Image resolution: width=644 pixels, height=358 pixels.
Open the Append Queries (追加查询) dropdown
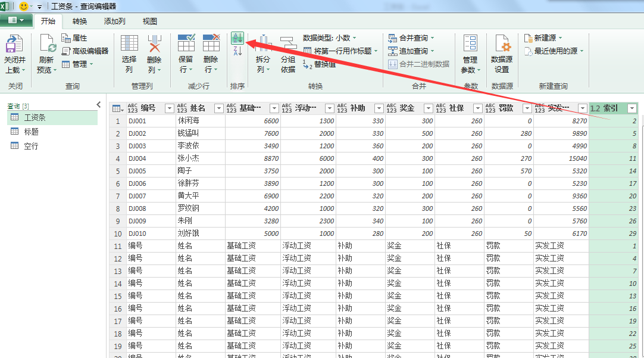pos(411,51)
